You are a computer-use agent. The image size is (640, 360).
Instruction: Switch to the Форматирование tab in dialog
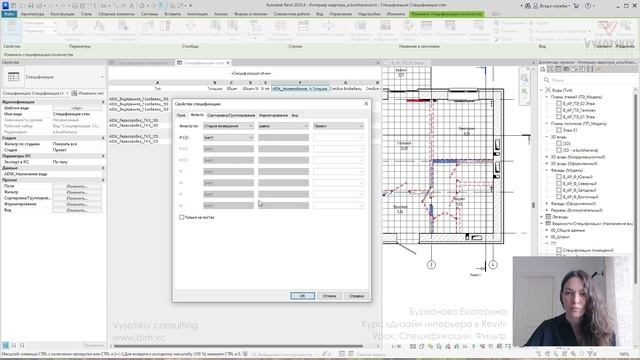click(x=273, y=116)
